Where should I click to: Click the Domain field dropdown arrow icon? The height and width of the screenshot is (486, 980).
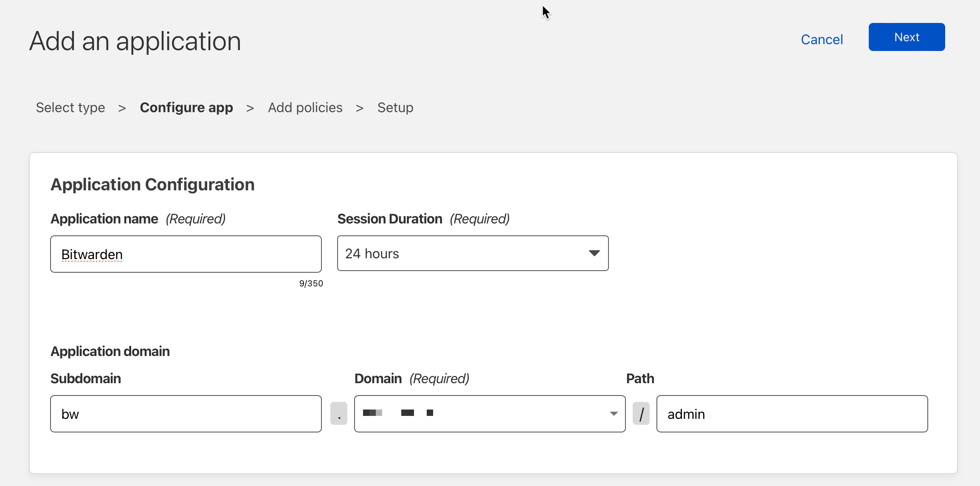point(614,413)
